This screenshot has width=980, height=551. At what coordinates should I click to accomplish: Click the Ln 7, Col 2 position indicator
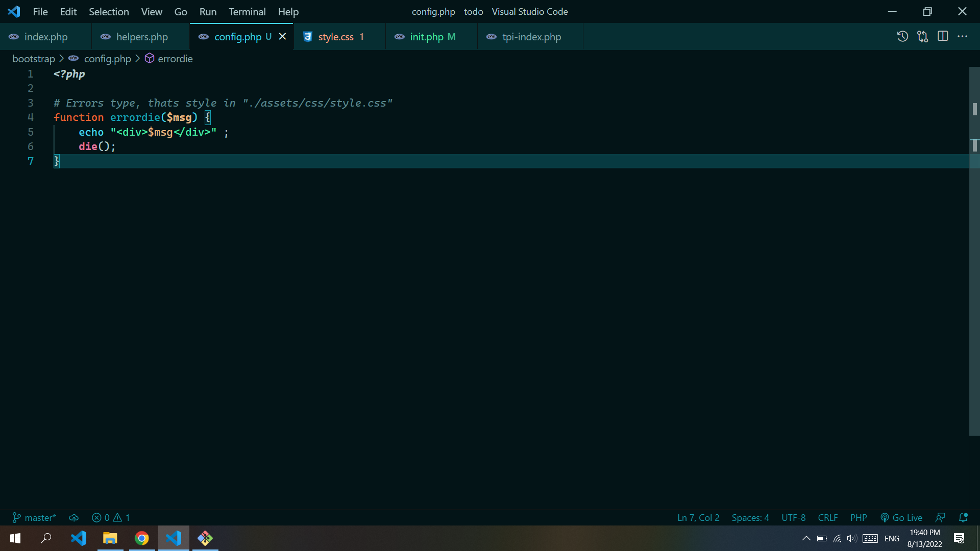pos(698,517)
